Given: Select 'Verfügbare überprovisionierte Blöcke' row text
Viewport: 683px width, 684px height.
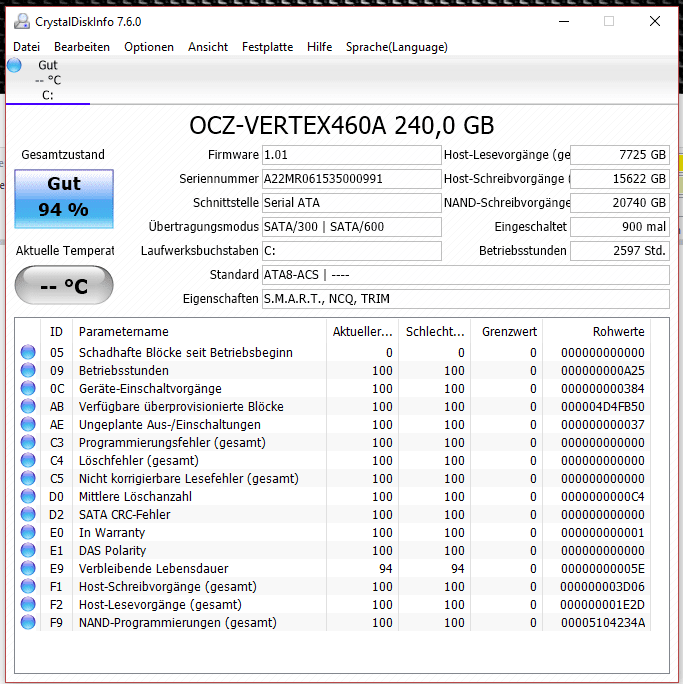Looking at the screenshot, I should tap(181, 406).
